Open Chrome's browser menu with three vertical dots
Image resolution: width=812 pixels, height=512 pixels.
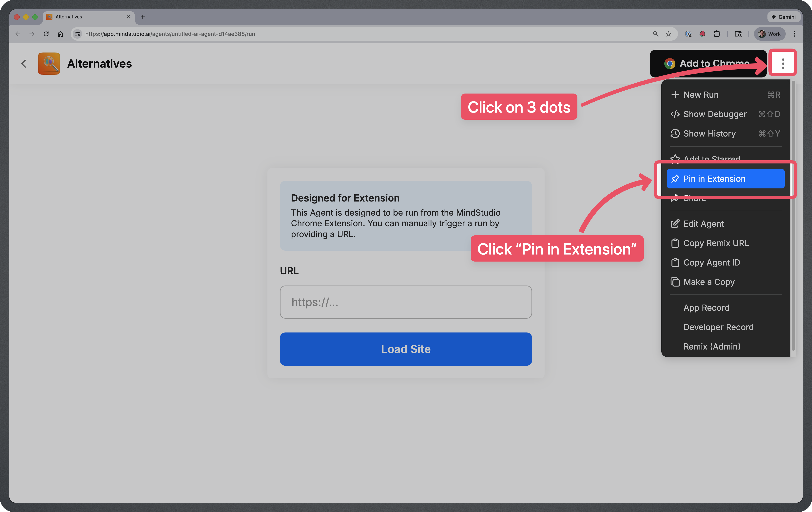794,34
